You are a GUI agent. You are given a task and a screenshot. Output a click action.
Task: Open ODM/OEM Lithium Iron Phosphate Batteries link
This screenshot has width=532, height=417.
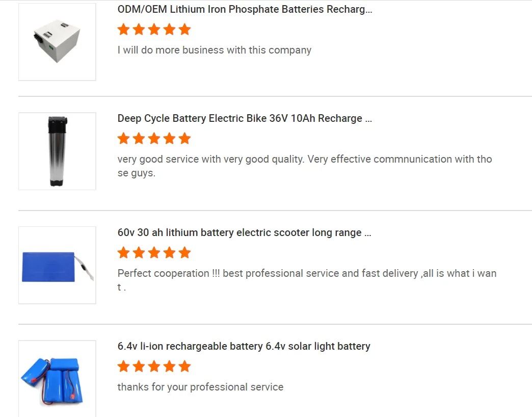[245, 10]
